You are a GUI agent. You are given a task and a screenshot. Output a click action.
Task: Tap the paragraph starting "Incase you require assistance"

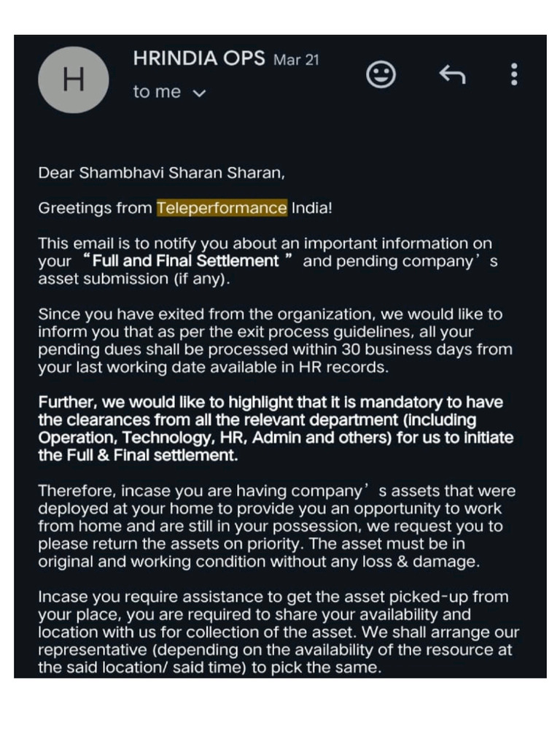click(x=277, y=632)
